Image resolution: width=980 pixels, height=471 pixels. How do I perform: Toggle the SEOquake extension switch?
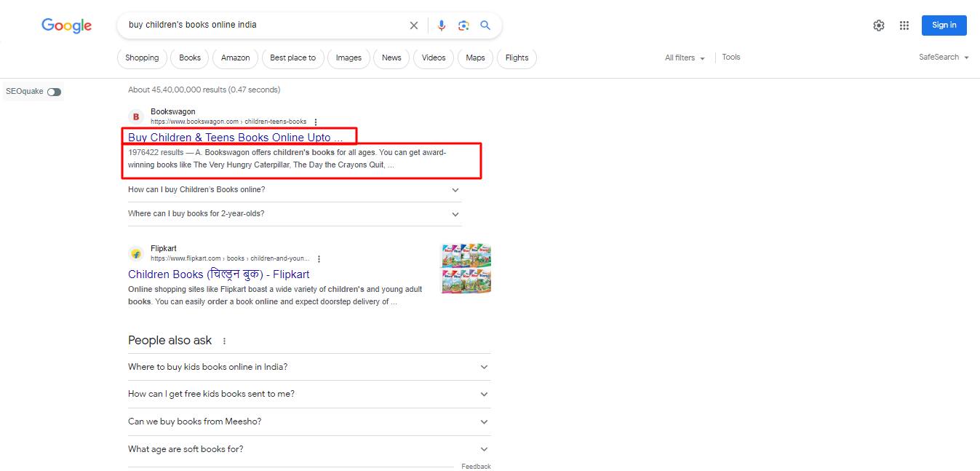[x=53, y=92]
